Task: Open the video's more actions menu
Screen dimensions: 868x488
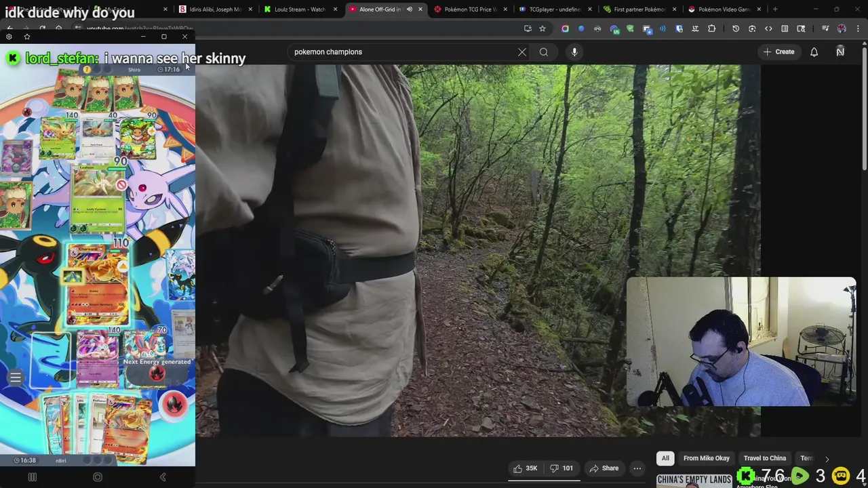Action: coord(637,468)
